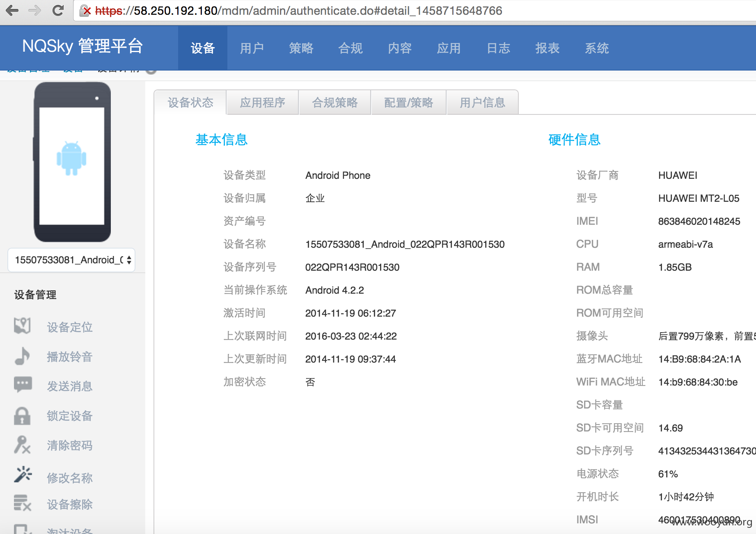
Task: Click the RAM value 1.85GB
Action: [675, 267]
